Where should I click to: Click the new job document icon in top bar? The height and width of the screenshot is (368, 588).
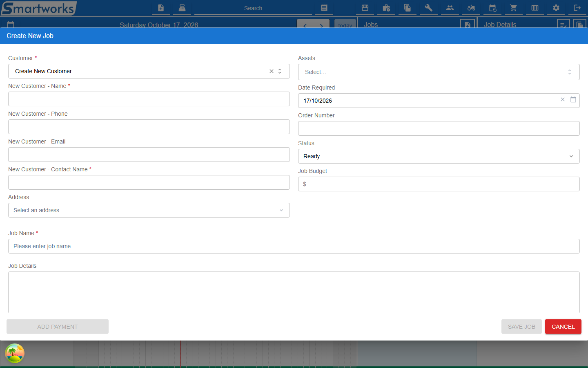tap(161, 8)
